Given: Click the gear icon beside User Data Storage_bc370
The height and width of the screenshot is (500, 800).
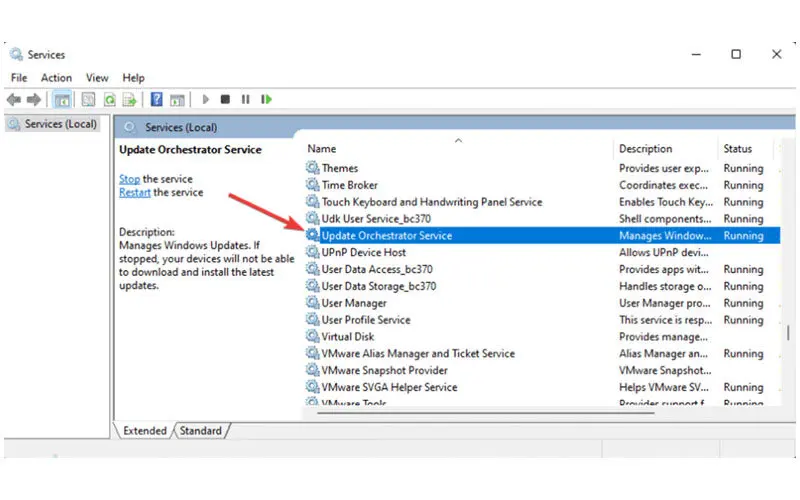Looking at the screenshot, I should click(312, 285).
